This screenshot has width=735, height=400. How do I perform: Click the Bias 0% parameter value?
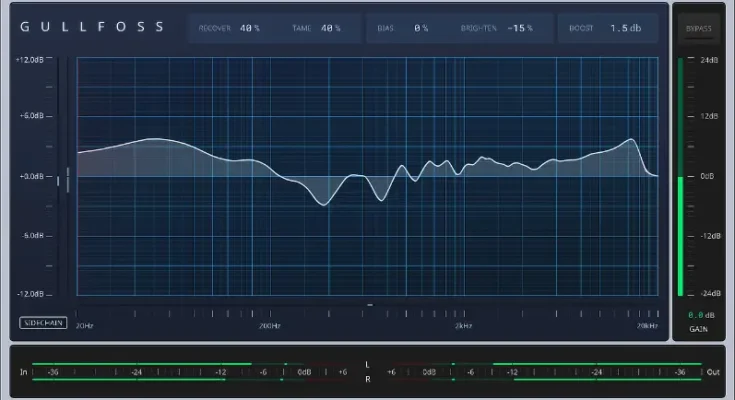[421, 28]
